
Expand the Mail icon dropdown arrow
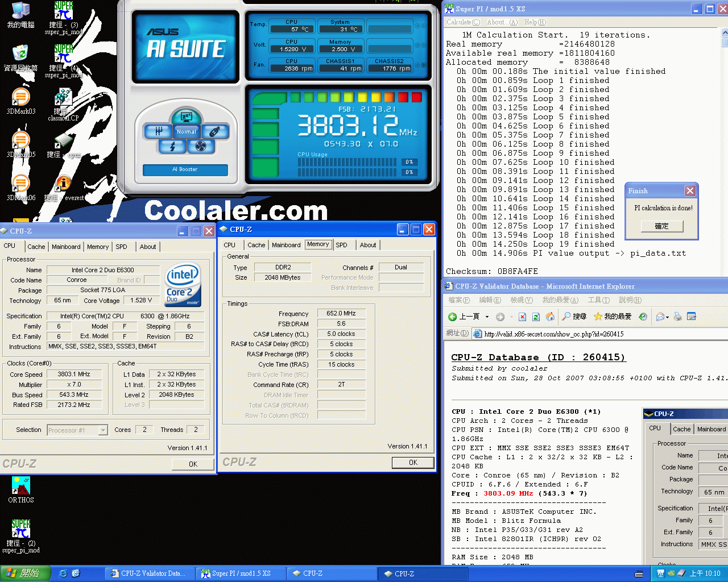[667, 317]
